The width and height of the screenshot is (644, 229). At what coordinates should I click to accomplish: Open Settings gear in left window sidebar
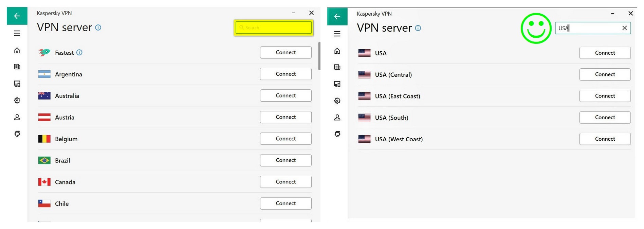(17, 100)
